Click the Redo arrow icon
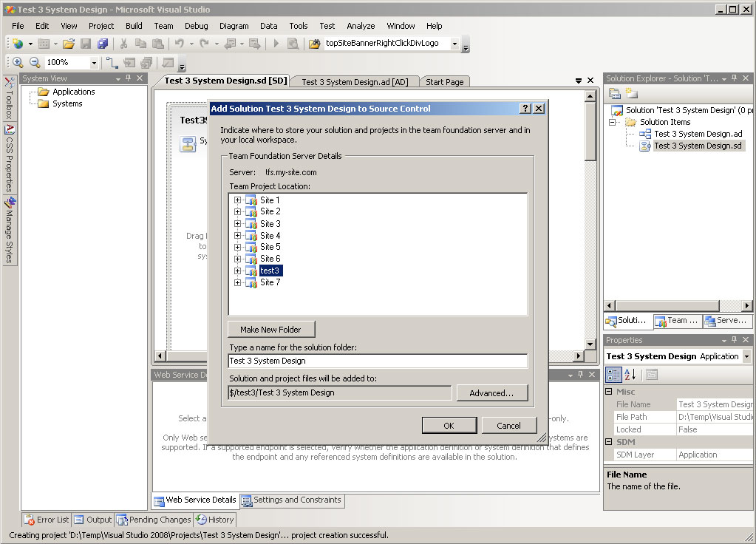 (x=205, y=44)
